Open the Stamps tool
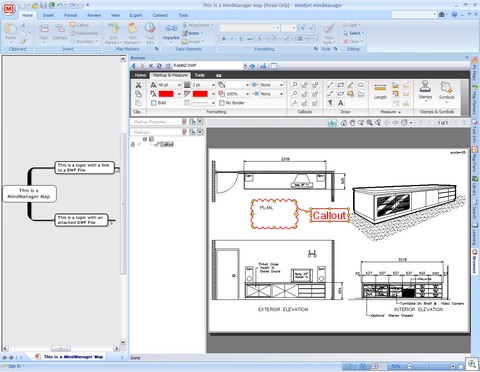The image size is (480, 372). click(x=425, y=91)
